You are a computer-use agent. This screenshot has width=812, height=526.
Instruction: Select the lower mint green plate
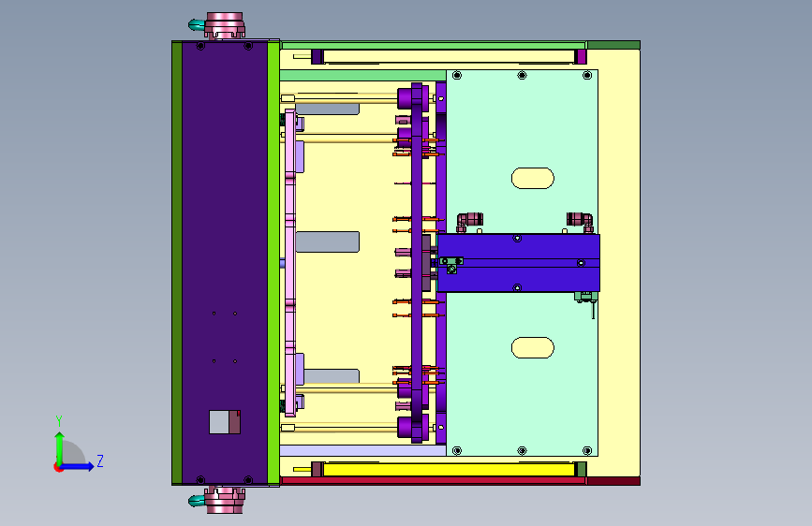[522, 373]
